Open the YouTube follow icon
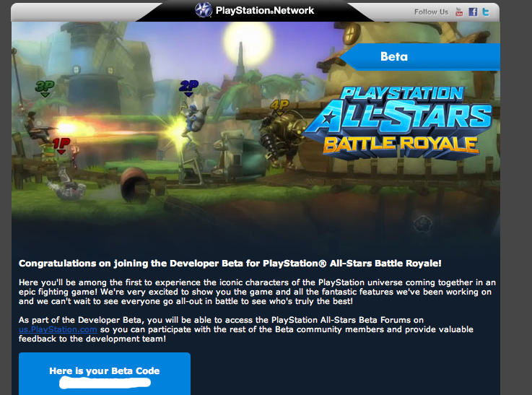 (459, 12)
